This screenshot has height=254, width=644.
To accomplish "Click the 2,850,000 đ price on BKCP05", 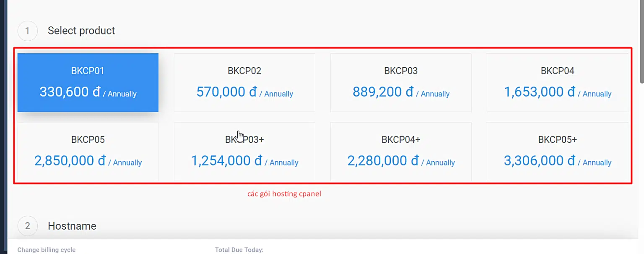I will [70, 161].
